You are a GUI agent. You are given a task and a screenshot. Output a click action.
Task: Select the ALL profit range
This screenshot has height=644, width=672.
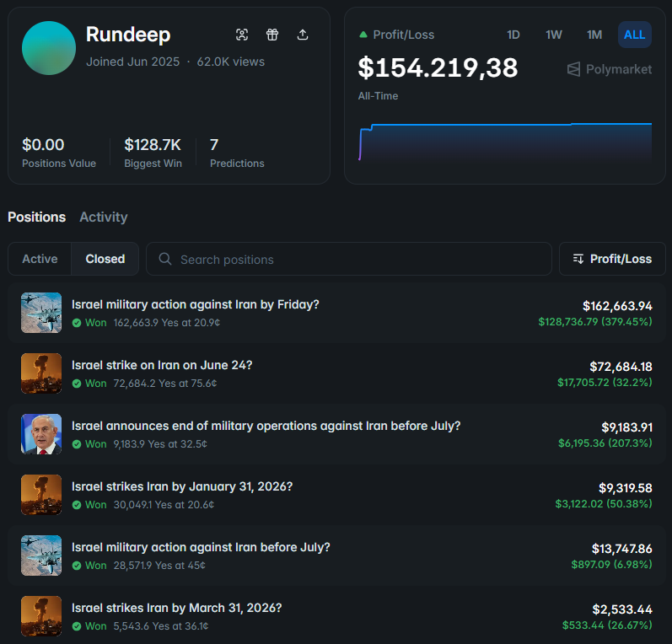tap(634, 35)
